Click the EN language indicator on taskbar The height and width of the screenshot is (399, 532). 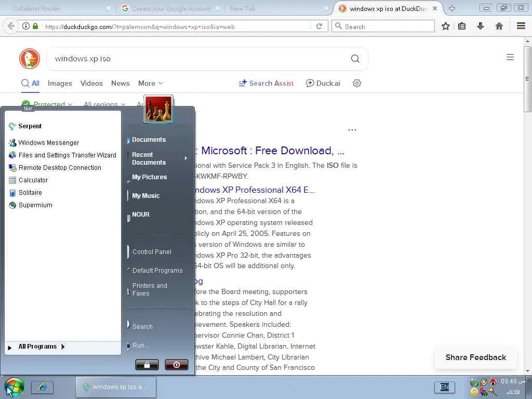(445, 387)
